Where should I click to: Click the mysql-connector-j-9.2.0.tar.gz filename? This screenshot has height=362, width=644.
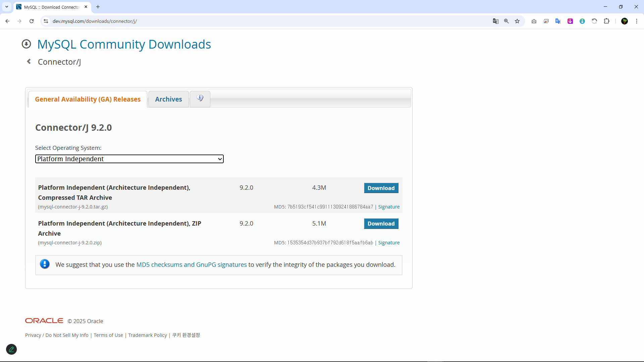pyautogui.click(x=73, y=207)
